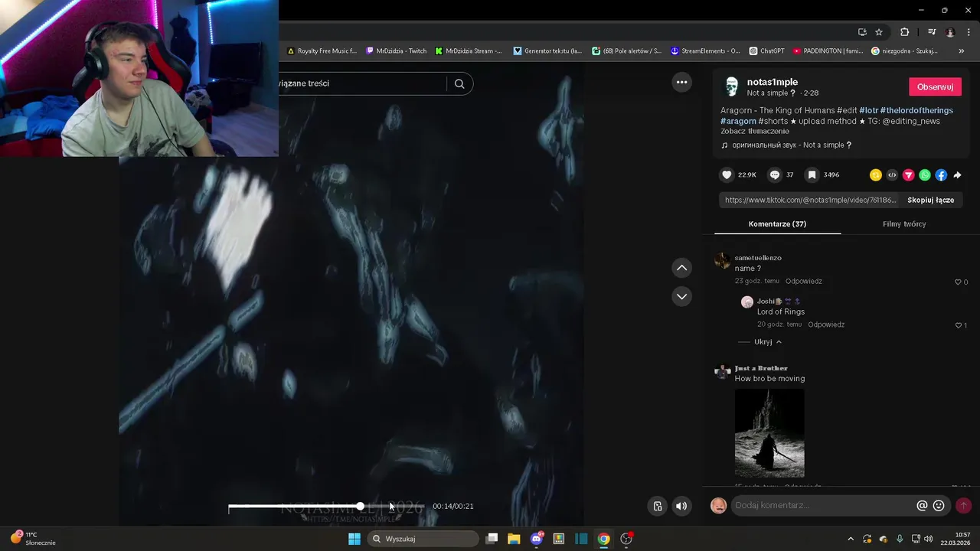Go to next video down arrow
The width and height of the screenshot is (980, 551).
pyautogui.click(x=681, y=296)
